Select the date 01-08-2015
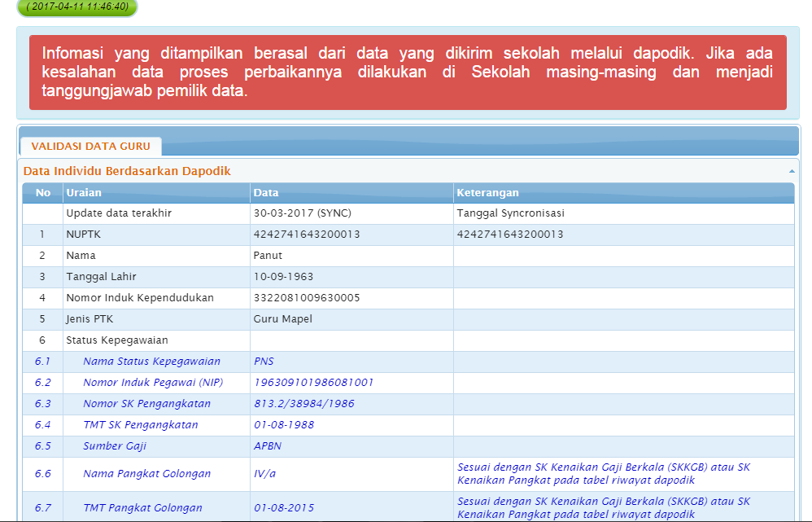 [x=284, y=508]
